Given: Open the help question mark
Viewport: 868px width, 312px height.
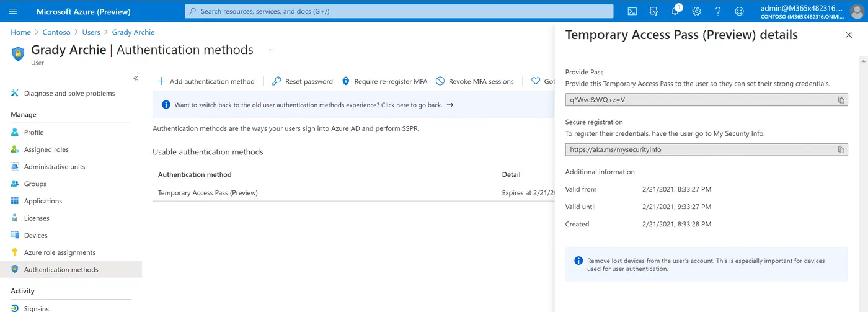Looking at the screenshot, I should [x=718, y=11].
